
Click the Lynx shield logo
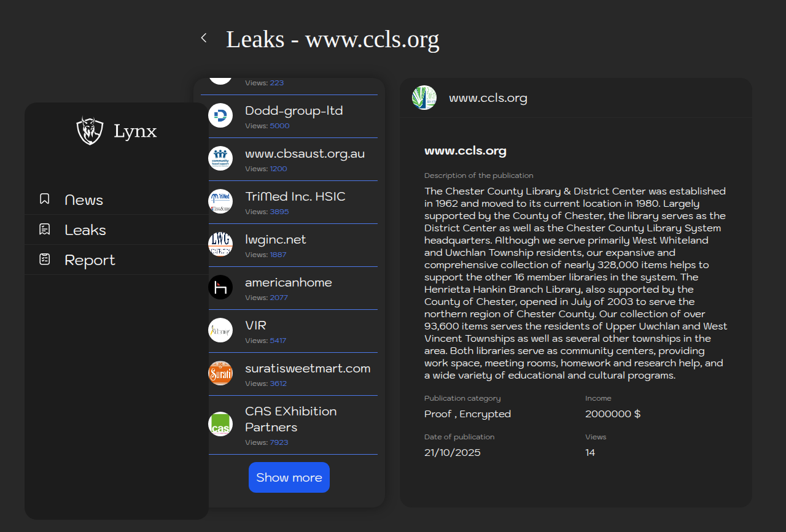pyautogui.click(x=90, y=131)
